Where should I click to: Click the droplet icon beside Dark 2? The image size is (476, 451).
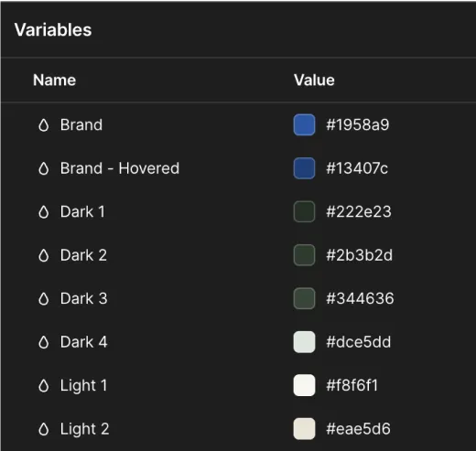tap(44, 255)
